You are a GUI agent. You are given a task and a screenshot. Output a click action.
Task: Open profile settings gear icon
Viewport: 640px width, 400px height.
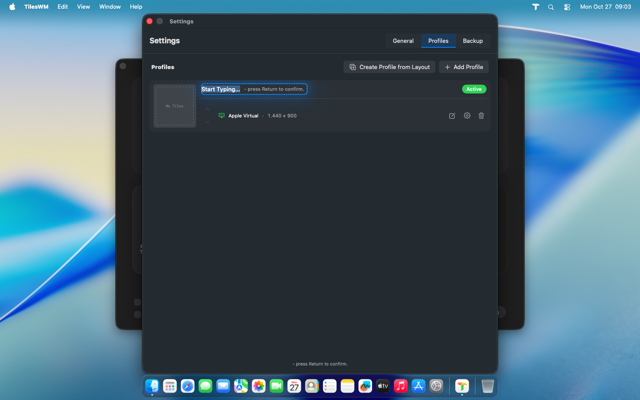pyautogui.click(x=467, y=116)
